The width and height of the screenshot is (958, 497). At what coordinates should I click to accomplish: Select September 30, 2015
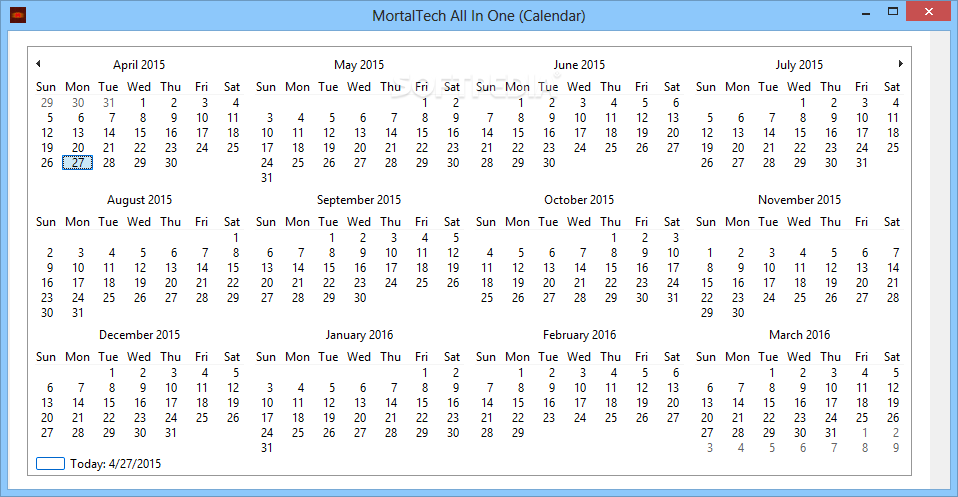(360, 298)
